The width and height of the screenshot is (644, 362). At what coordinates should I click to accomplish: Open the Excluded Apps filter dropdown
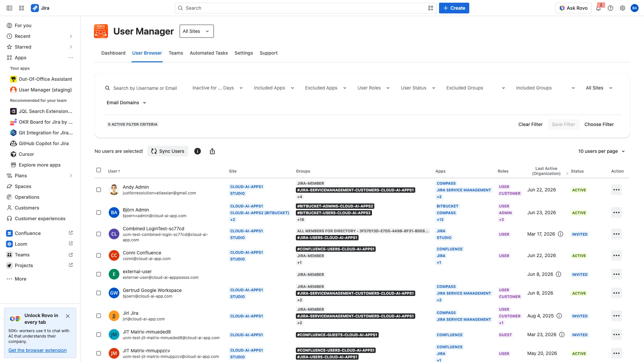(x=325, y=88)
